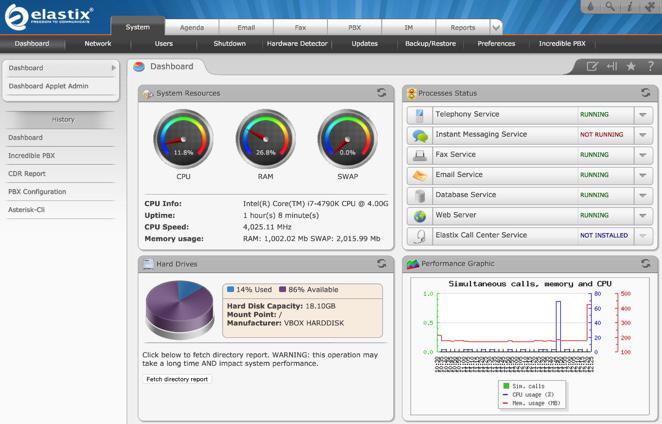
Task: Click the Performance Graphic chart icon
Action: pyautogui.click(x=412, y=264)
